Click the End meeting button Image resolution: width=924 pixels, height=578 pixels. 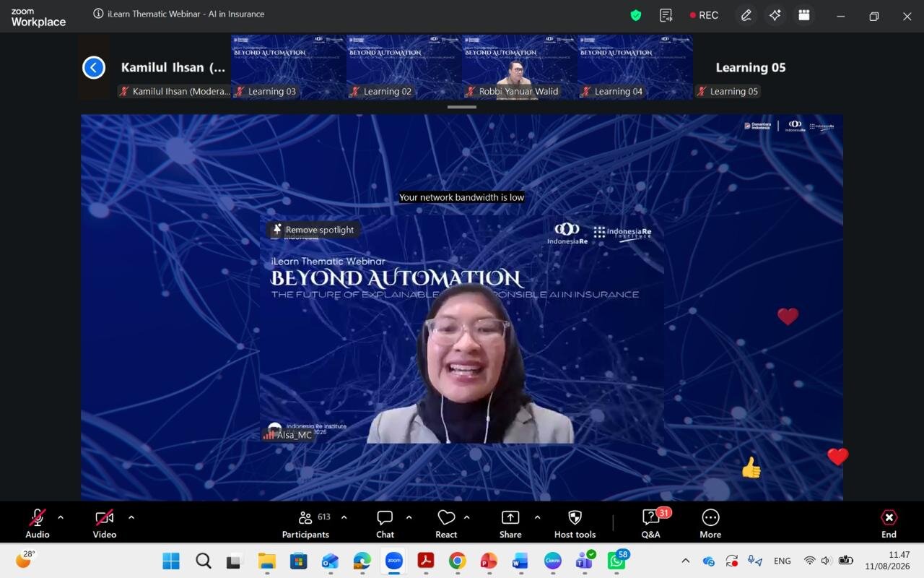point(889,523)
